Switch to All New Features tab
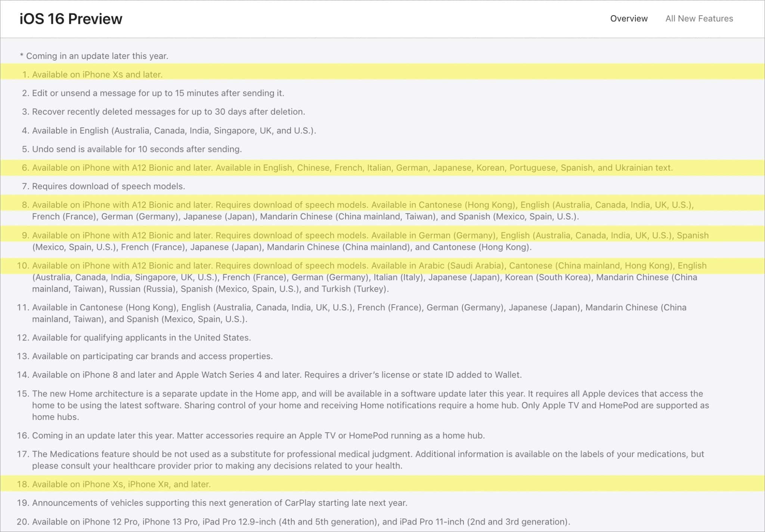The height and width of the screenshot is (532, 765). click(x=699, y=19)
